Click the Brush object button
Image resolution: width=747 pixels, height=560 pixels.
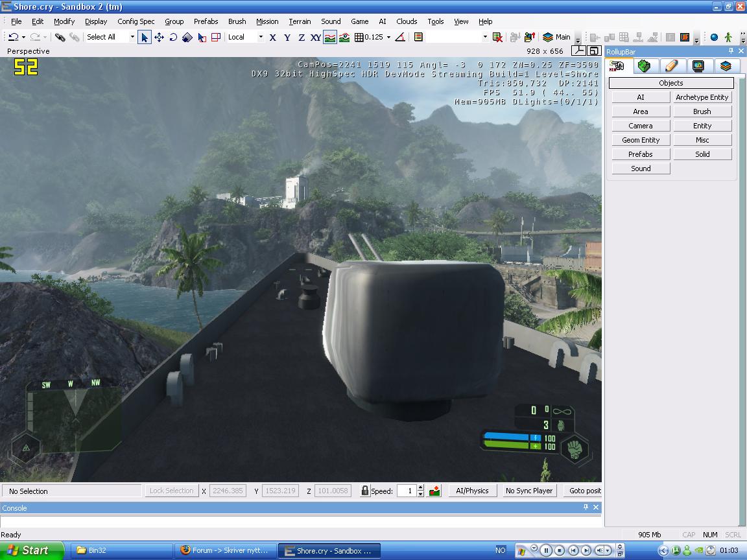tap(702, 111)
